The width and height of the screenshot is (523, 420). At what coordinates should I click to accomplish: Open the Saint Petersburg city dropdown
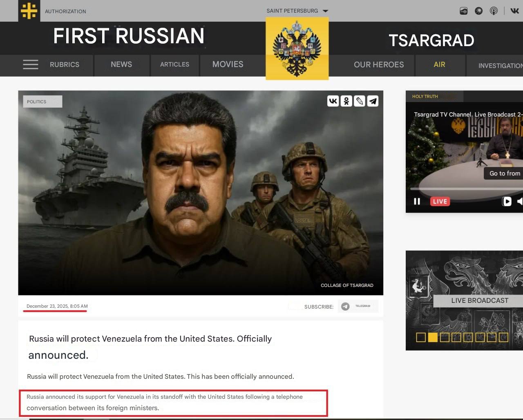(297, 11)
